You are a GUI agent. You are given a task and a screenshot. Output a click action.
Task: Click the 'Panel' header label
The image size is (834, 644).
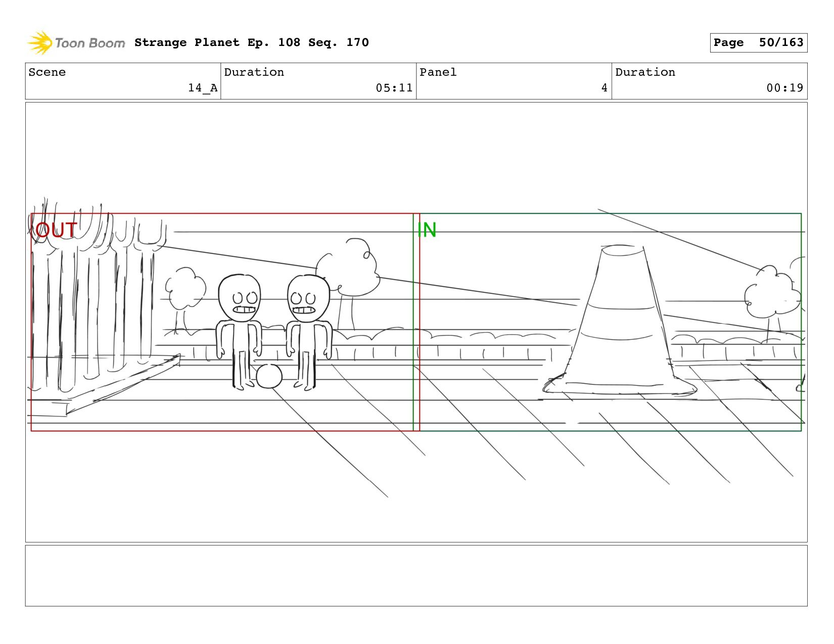tap(438, 72)
